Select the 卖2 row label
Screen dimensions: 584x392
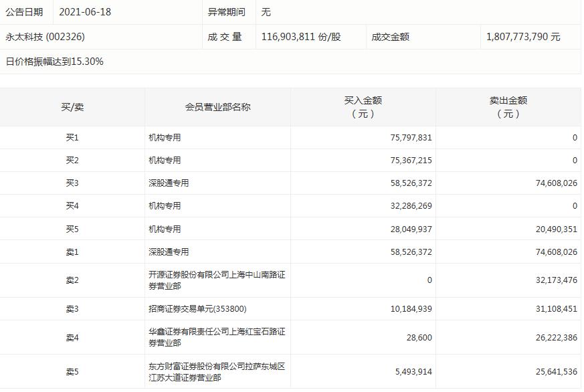click(72, 280)
